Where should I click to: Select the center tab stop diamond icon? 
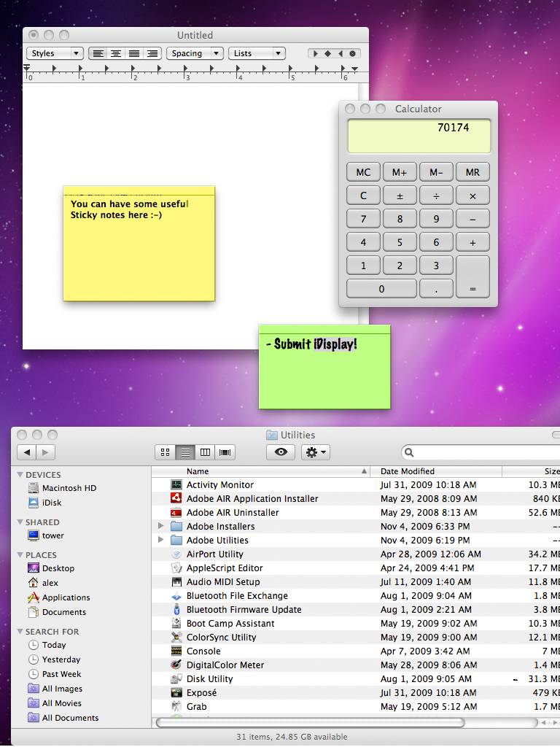point(327,53)
